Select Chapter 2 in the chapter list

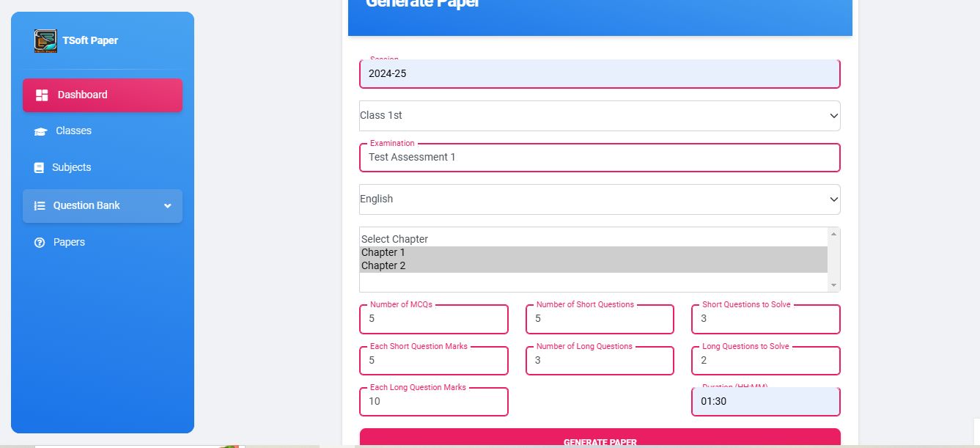[x=383, y=266]
